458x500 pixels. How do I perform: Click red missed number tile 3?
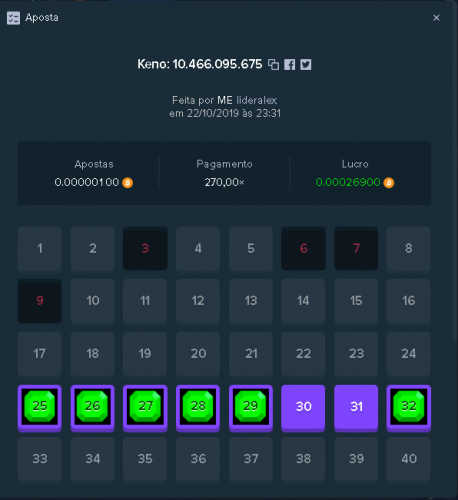coord(145,248)
